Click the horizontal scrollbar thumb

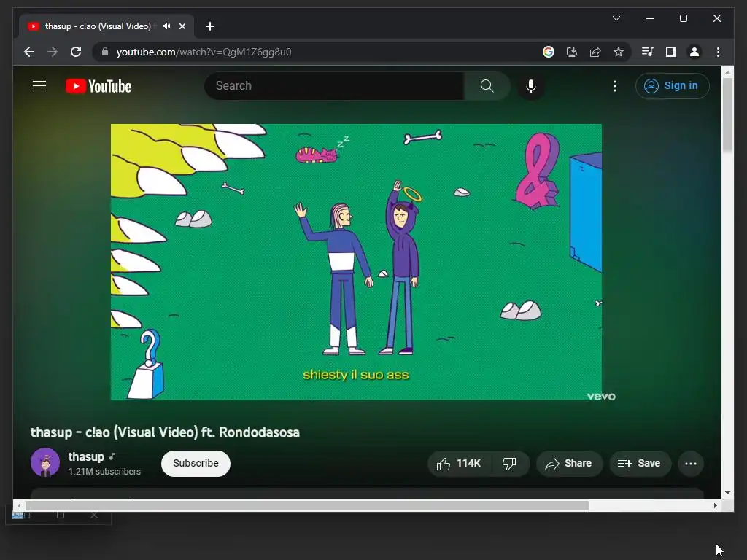point(307,506)
